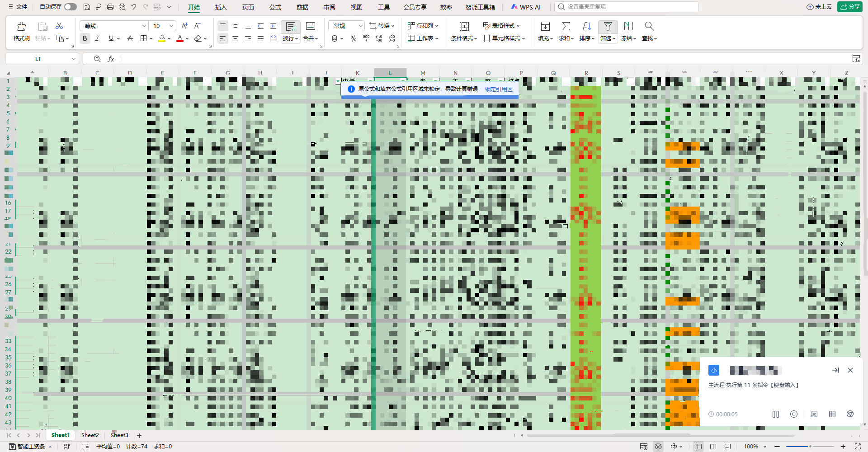Screen dimensions: 868x452
Task: Toggle Align Left horizontal alignment
Action: 222,38
